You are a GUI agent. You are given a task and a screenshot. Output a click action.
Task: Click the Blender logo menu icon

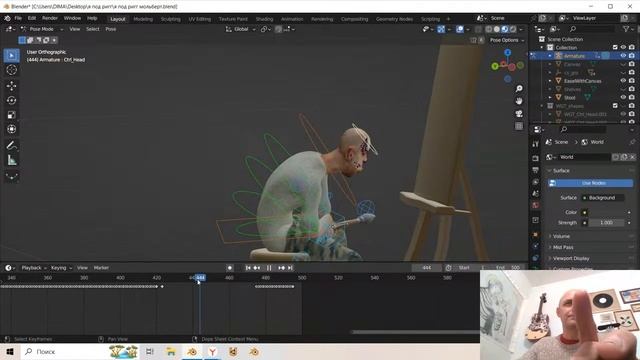pos(7,18)
